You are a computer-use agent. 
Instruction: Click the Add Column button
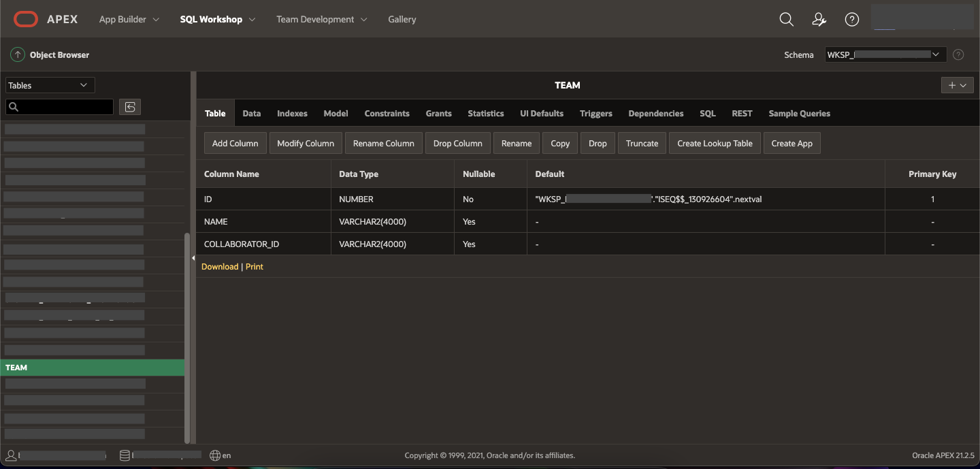pyautogui.click(x=235, y=143)
